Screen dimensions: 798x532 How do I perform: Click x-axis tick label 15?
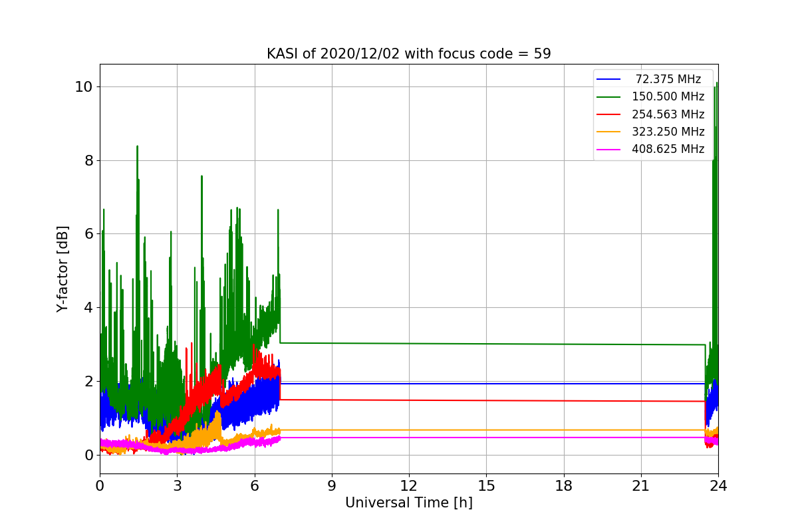click(x=486, y=485)
